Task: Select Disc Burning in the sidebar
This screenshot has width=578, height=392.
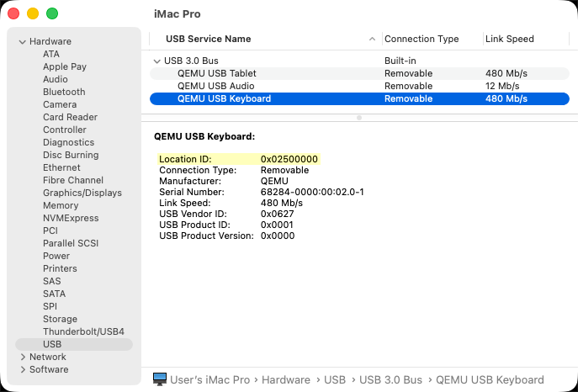Action: [x=71, y=155]
